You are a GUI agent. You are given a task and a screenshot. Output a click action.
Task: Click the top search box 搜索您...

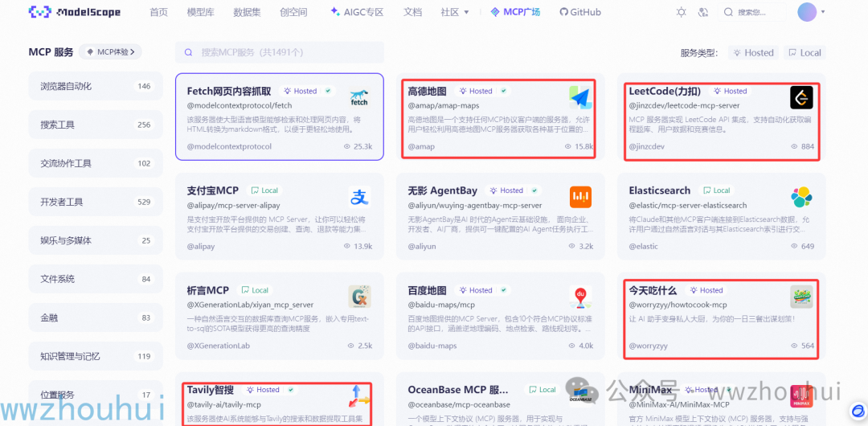click(x=752, y=11)
